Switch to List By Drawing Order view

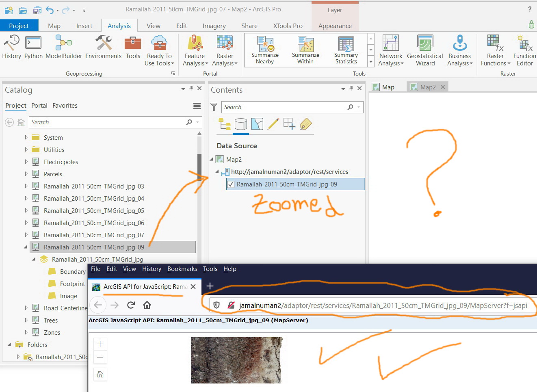click(225, 124)
